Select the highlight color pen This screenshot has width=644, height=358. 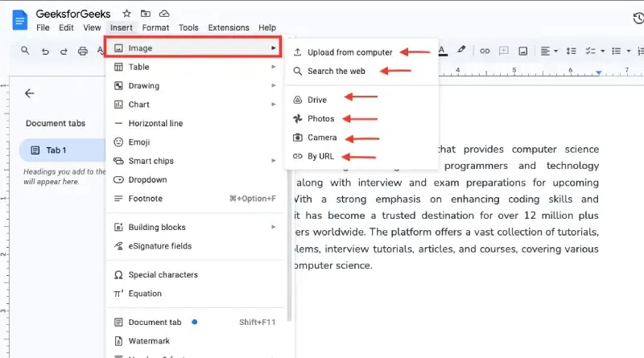coord(461,50)
